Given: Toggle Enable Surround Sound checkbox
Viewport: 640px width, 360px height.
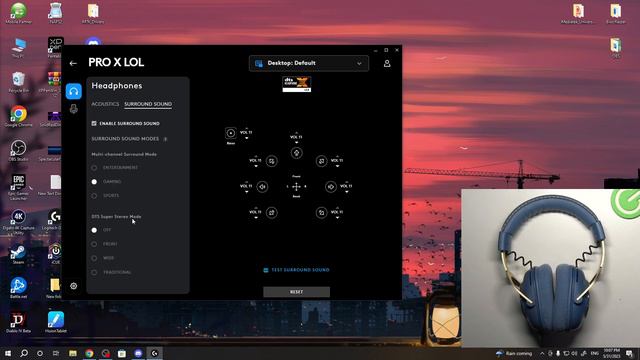Looking at the screenshot, I should tap(94, 123).
